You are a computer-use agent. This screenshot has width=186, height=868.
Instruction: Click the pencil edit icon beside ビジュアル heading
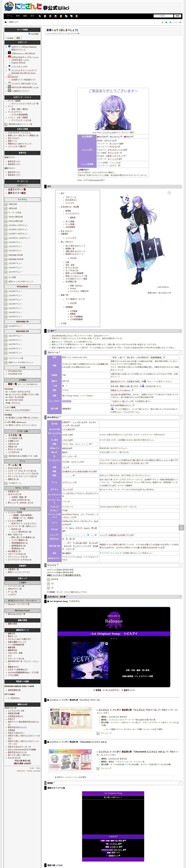pos(58,565)
